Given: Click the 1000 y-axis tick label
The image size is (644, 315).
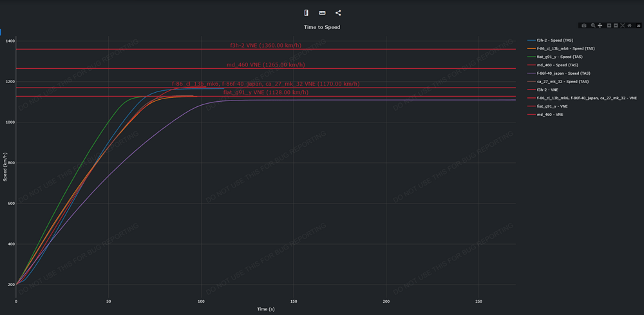Looking at the screenshot, I should tap(10, 122).
